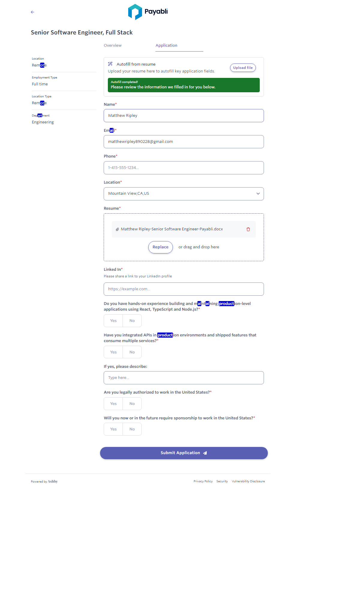Click the Payabli logo
Screen dimensions: 364x612
coord(148,12)
